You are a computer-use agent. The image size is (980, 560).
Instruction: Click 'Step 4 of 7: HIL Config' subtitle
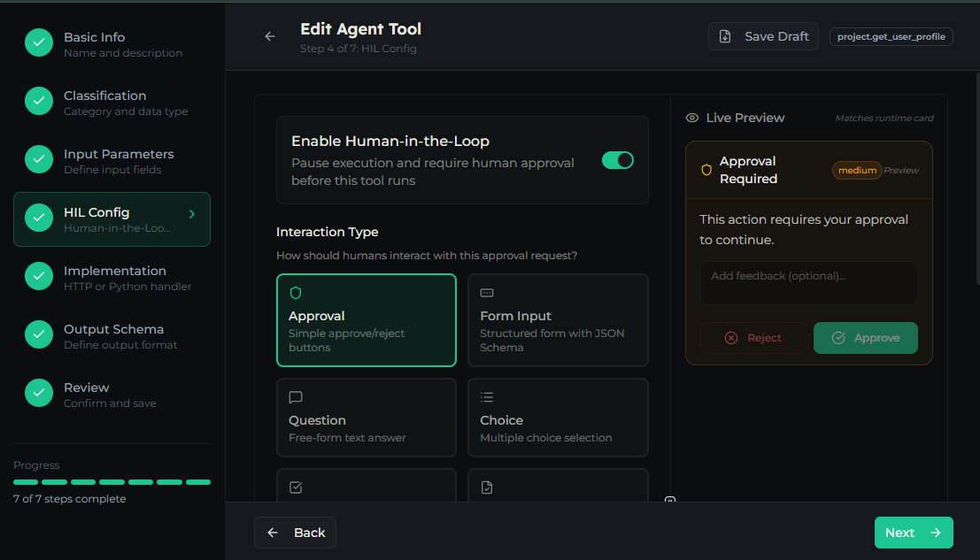359,49
